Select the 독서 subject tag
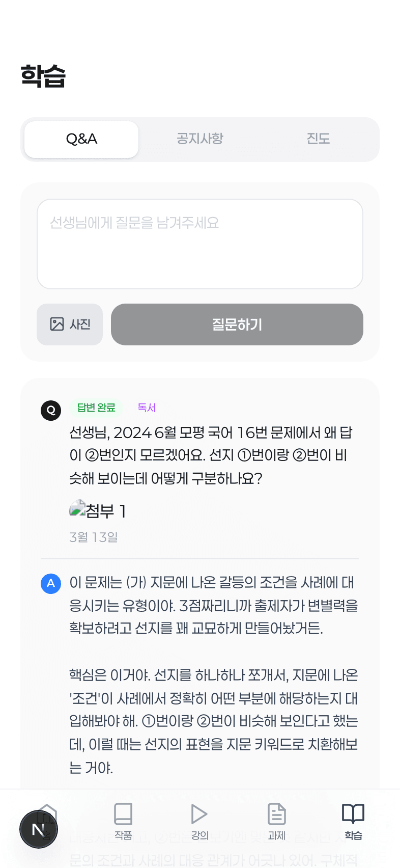Viewport: 400px width, 868px height. [x=147, y=408]
